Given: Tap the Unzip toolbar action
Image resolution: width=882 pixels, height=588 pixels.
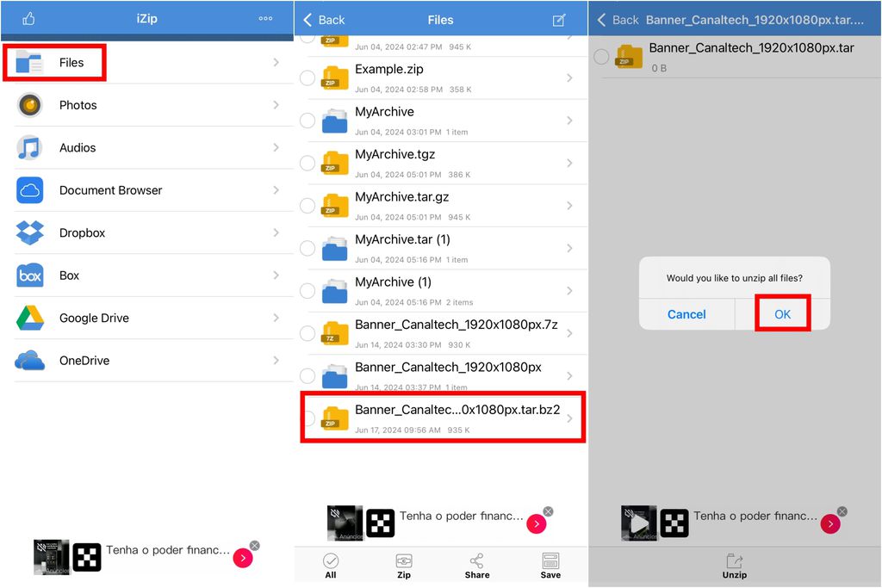Looking at the screenshot, I should 734,564.
